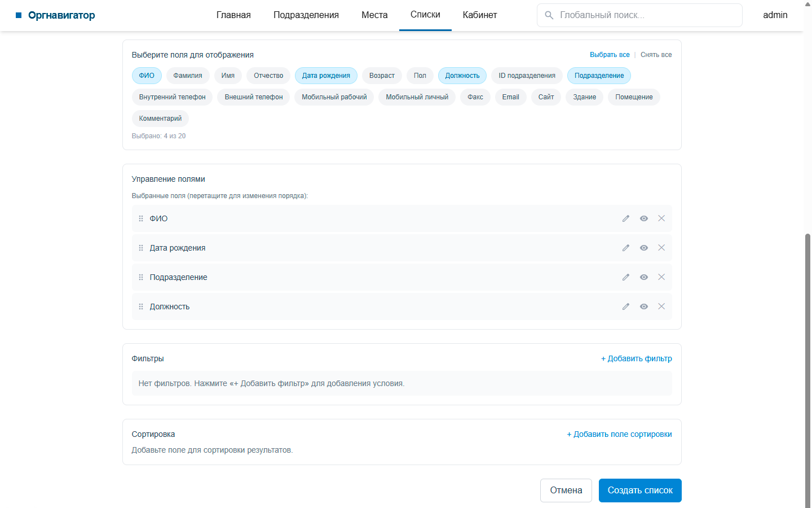The height and width of the screenshot is (508, 812).
Task: Switch to the Кабинет tab
Action: [x=480, y=15]
